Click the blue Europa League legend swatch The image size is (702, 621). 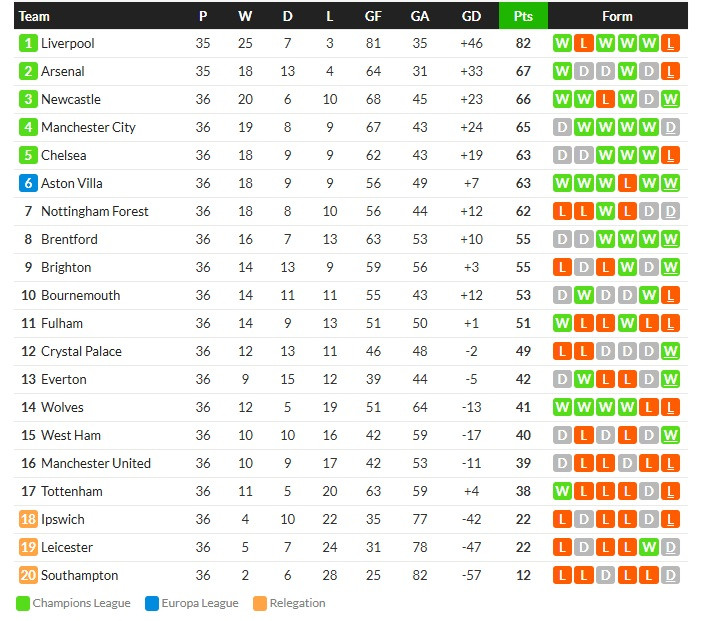point(152,603)
